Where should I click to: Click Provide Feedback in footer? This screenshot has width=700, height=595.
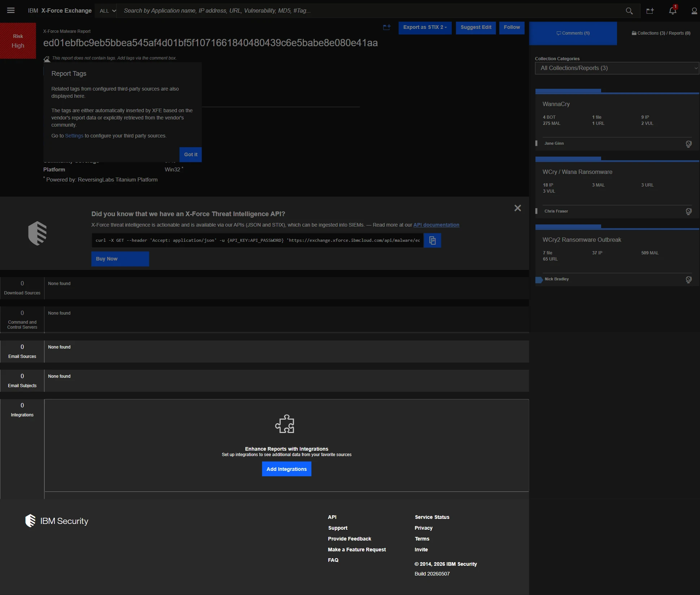pos(349,539)
